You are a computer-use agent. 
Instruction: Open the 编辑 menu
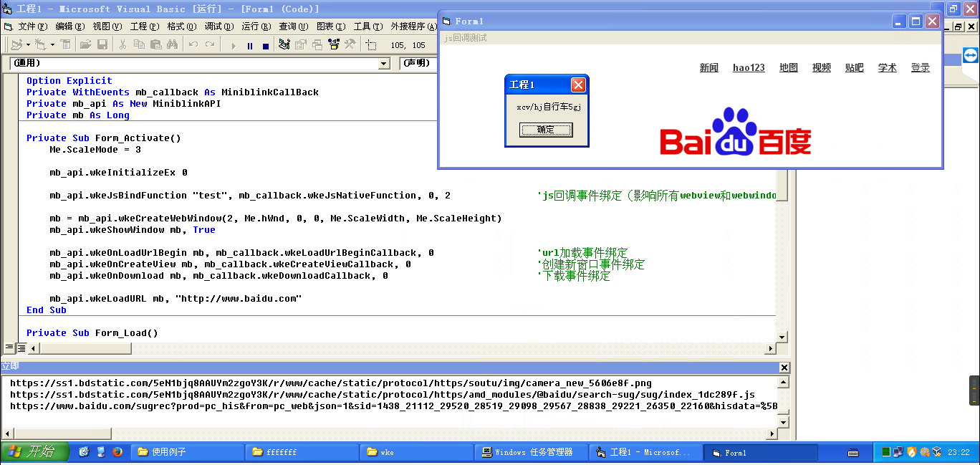tap(69, 27)
